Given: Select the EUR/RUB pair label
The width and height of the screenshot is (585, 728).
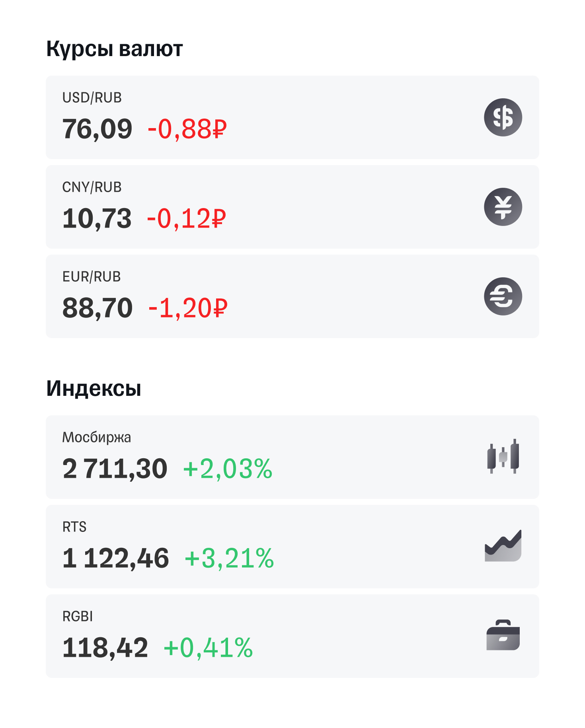Looking at the screenshot, I should coord(92,277).
